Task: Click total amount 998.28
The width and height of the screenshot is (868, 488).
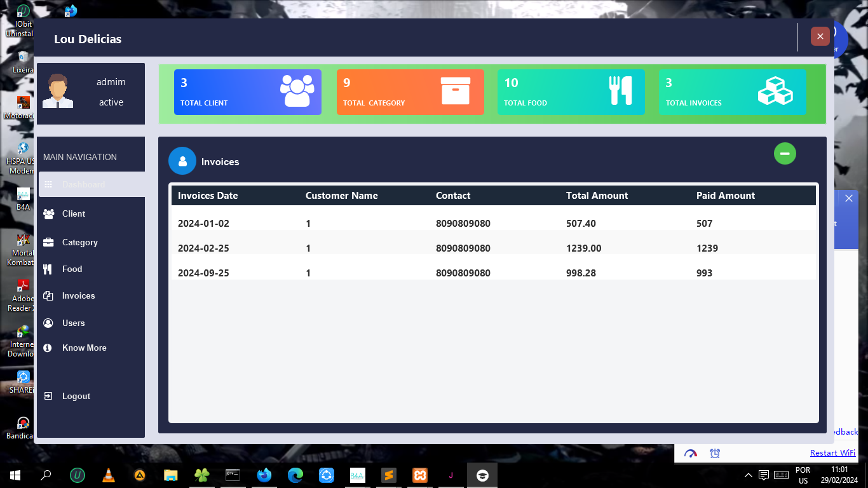Action: 581,273
